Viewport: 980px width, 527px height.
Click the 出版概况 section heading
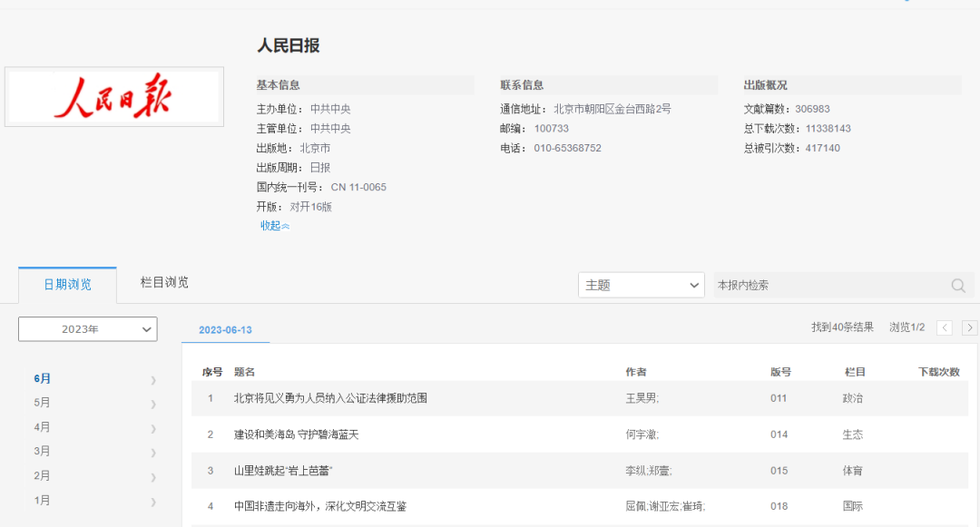tap(766, 85)
